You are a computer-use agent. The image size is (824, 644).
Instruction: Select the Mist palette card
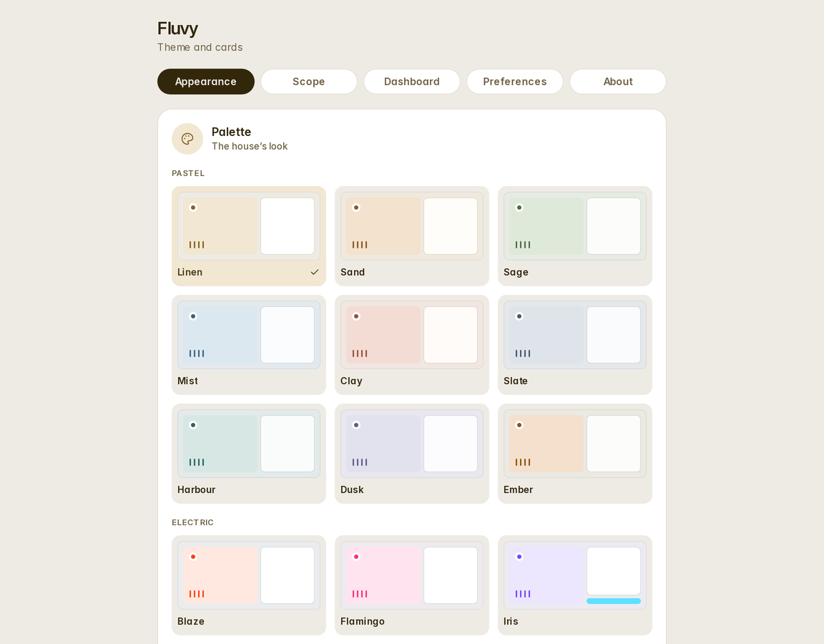click(x=249, y=345)
